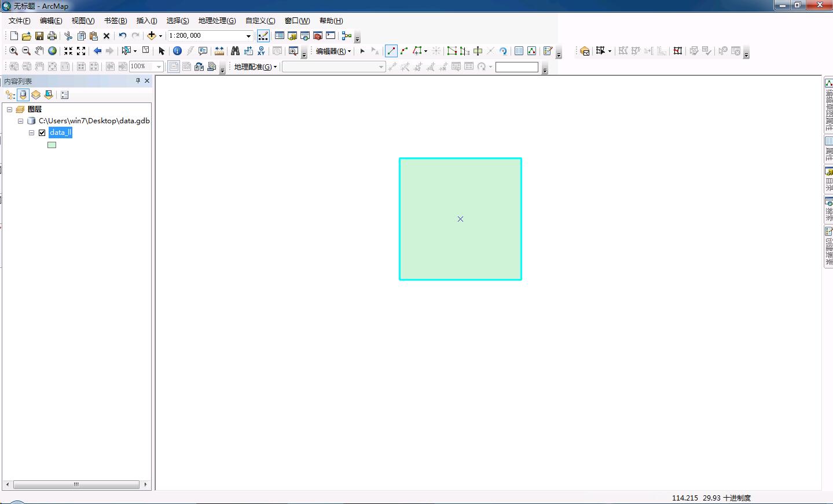Open the Select Features dropdown arrow
Viewport: 833px width, 504px height.
point(135,51)
